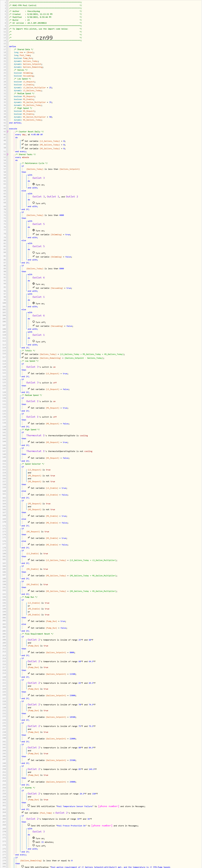Viewport: 203px width, 868px height.
Task: Click the variable icon beside Set Pool_Temp on line 264
Action: [x=23, y=812]
